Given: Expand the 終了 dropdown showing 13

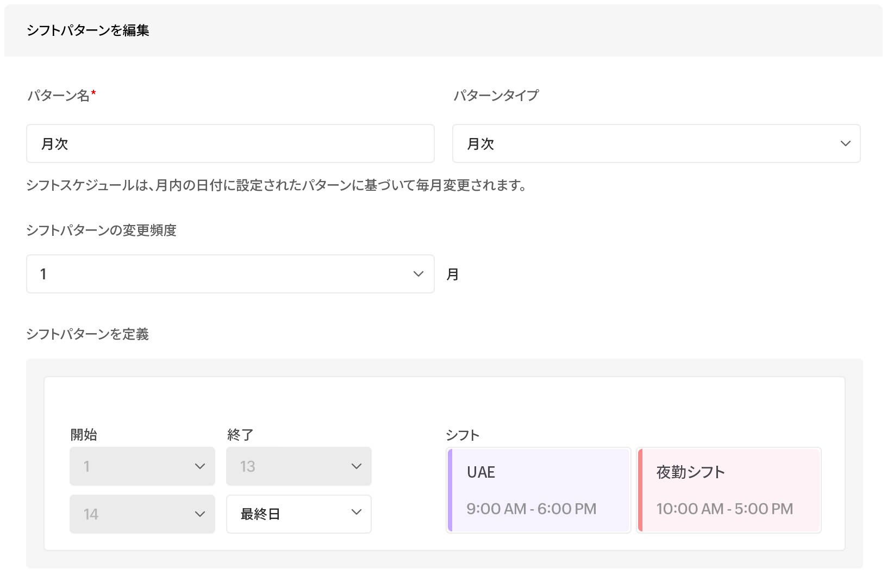Looking at the screenshot, I should click(298, 466).
